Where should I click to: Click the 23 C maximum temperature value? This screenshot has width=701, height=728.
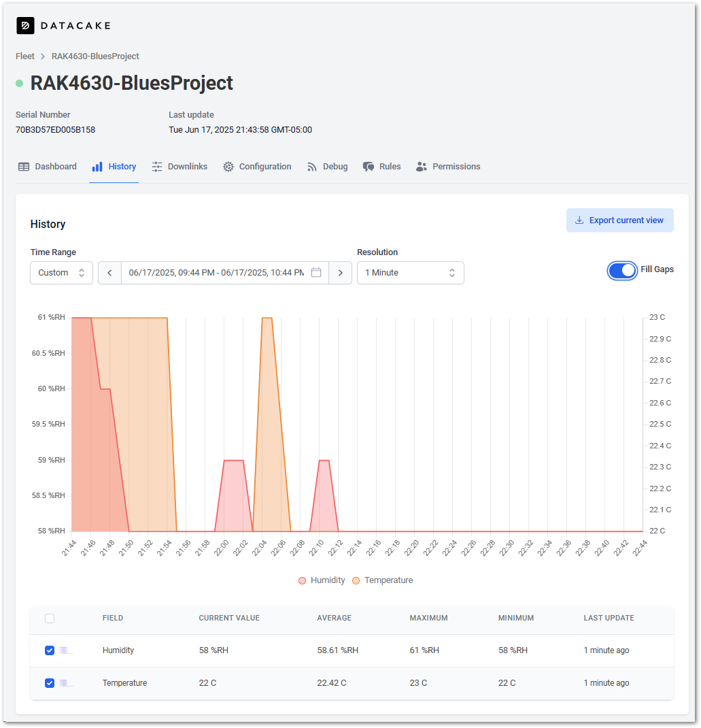tap(418, 683)
